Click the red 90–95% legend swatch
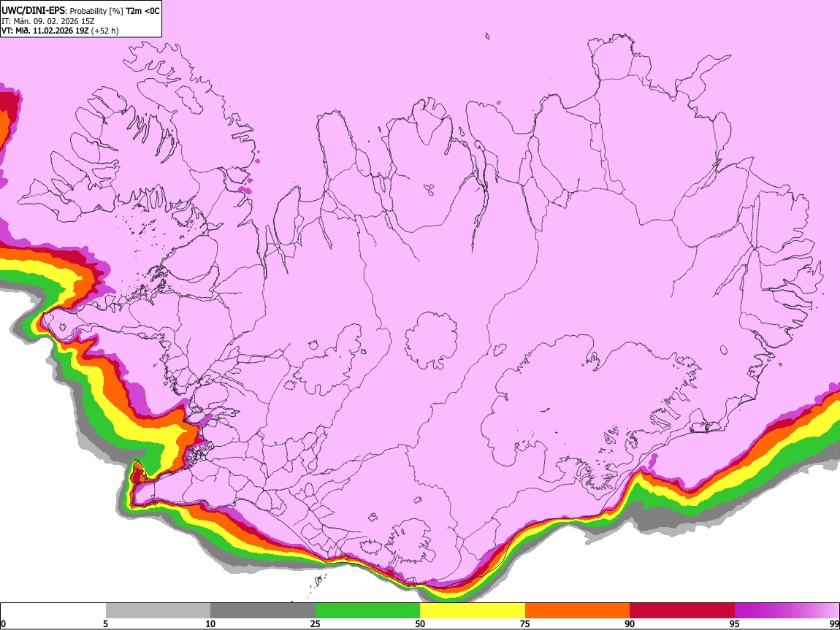840x630 pixels. (x=682, y=610)
